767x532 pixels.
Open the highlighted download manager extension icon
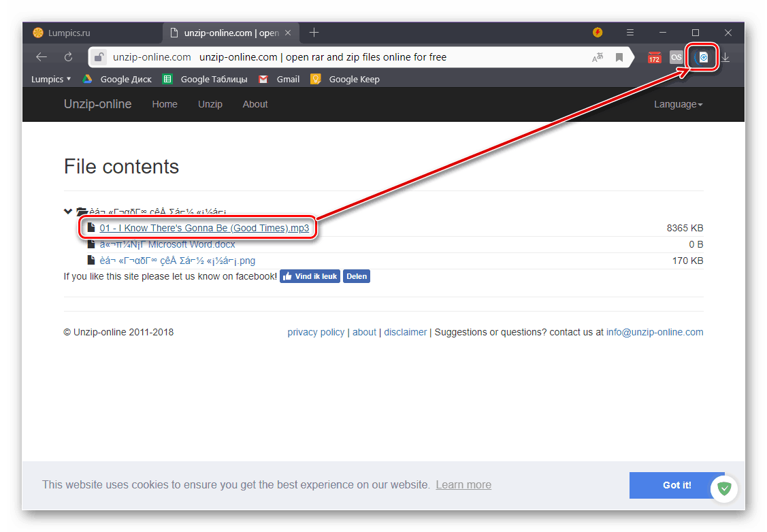click(702, 57)
